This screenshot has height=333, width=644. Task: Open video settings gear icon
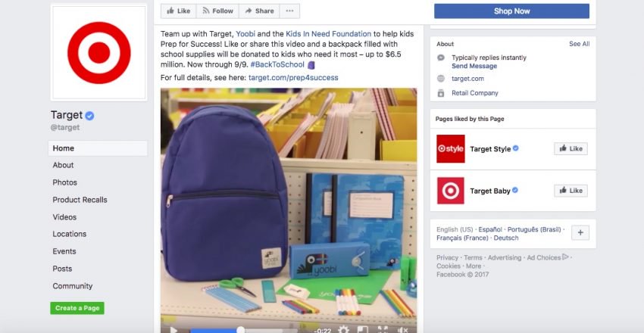(343, 330)
